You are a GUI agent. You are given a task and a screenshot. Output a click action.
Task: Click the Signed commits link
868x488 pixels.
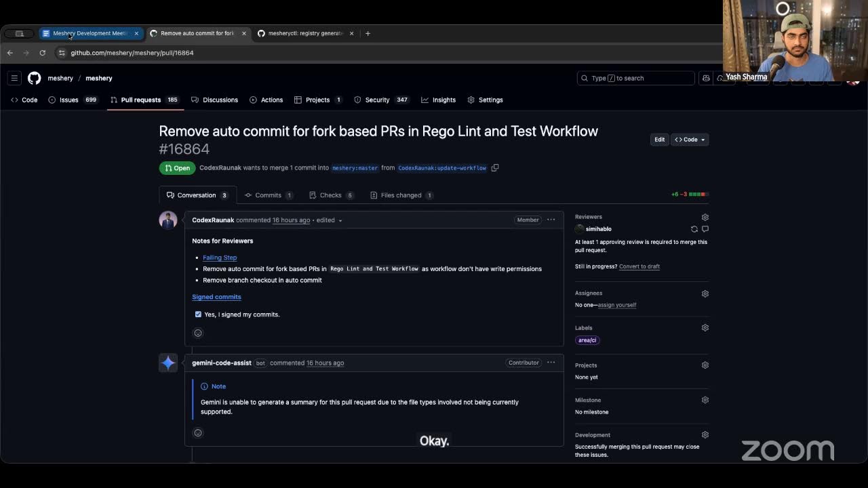(216, 297)
